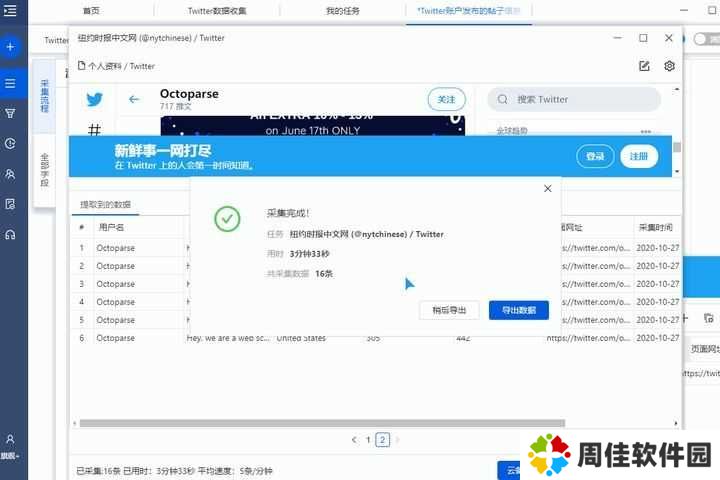Viewport: 720px width, 480px height.
Task: Click the 注册 button on the banner
Action: tap(639, 156)
